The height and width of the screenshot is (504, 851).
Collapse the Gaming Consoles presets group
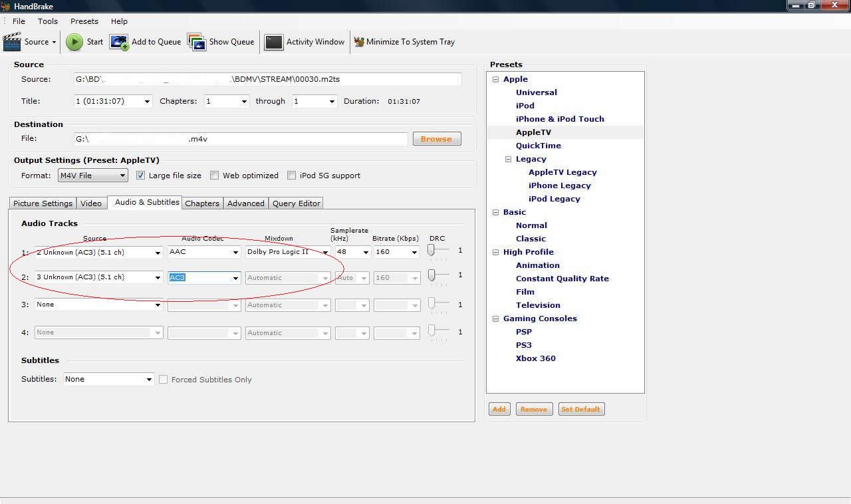pyautogui.click(x=495, y=318)
